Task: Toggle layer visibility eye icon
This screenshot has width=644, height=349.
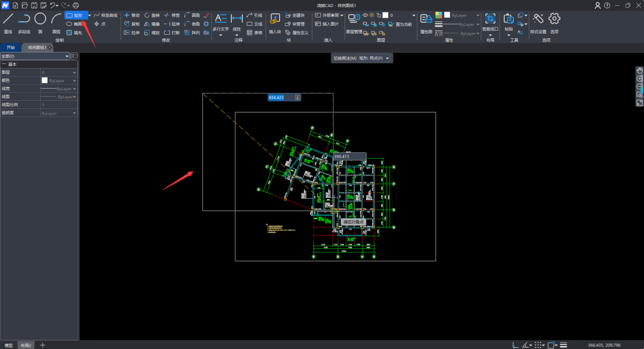Action: point(365,15)
